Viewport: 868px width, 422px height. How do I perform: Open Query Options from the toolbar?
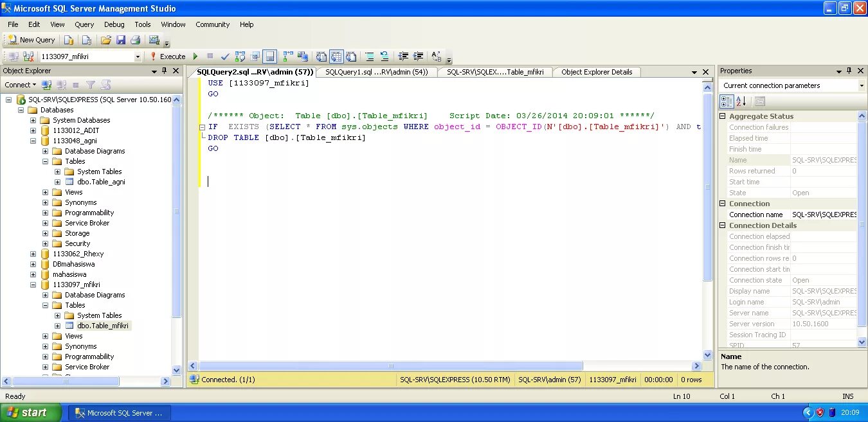point(255,57)
